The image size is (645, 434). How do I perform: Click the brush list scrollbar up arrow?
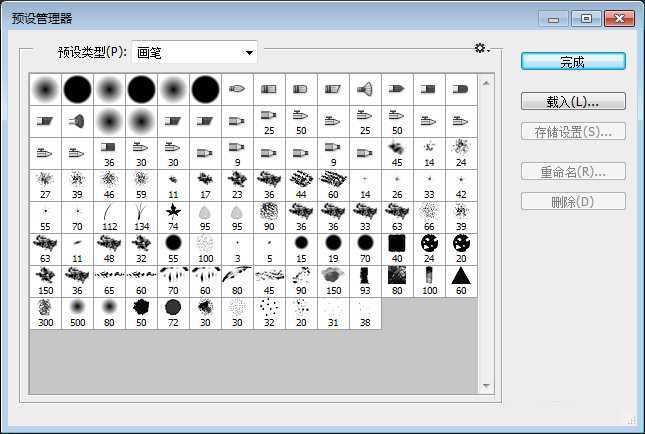[487, 77]
